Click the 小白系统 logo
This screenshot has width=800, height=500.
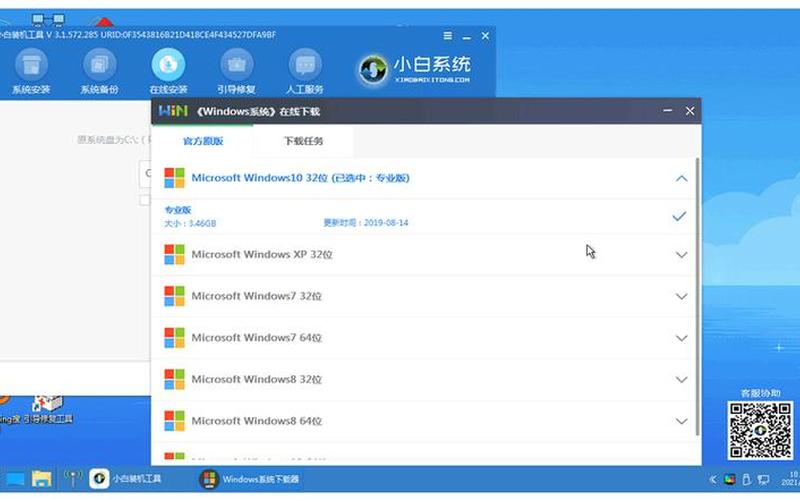pos(414,69)
